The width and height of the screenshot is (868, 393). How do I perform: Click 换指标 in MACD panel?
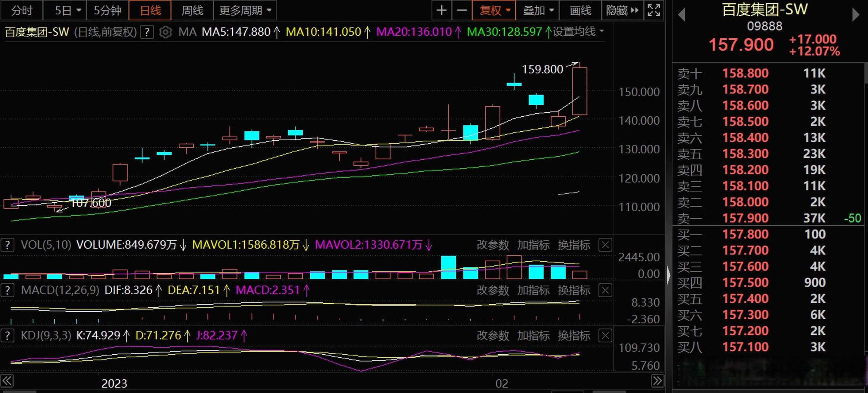(574, 290)
